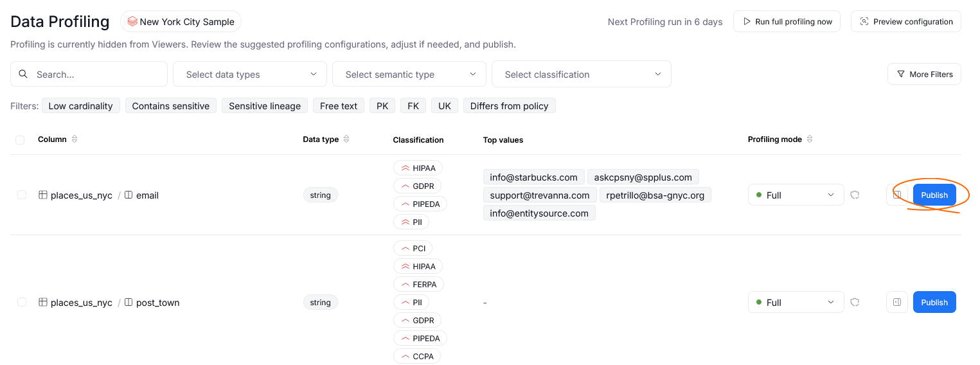The height and width of the screenshot is (365, 980).
Task: Click the chevron icon on the PCI tag
Action: (x=405, y=248)
